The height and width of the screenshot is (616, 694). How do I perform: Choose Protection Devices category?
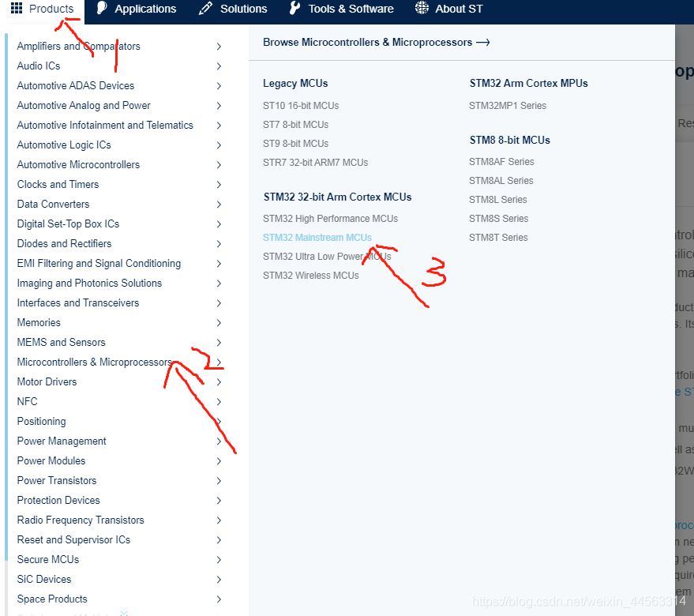point(58,501)
